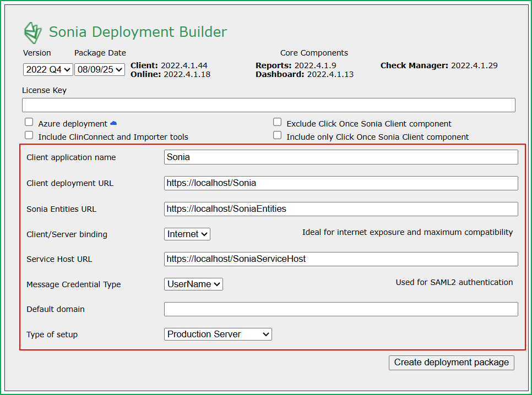Click the Default domain label
Image resolution: width=532 pixels, height=395 pixels.
56,309
